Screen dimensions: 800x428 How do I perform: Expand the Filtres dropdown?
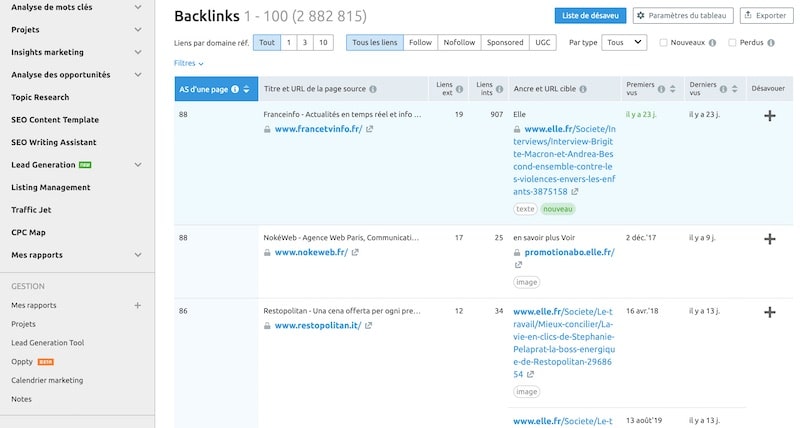tap(189, 63)
